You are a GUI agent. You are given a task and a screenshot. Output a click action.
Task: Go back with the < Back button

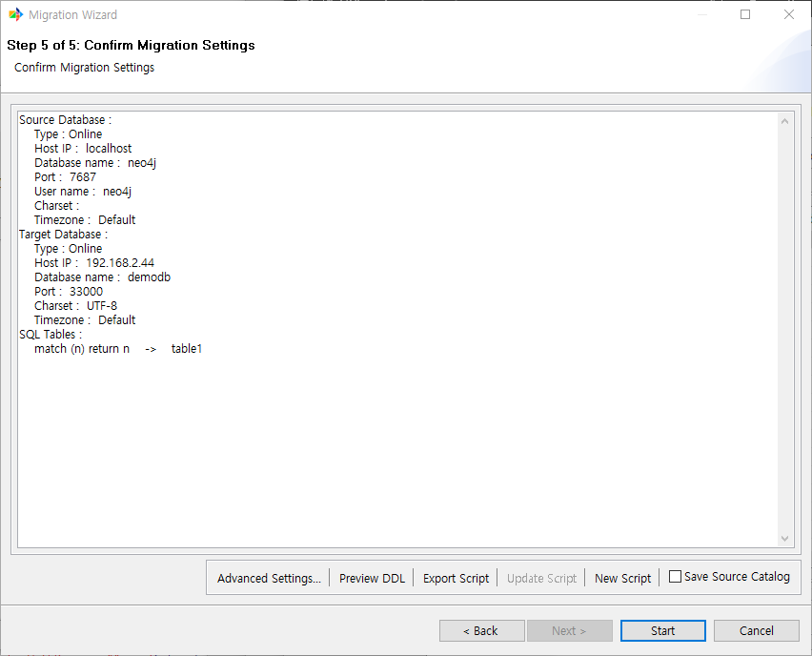[x=481, y=630]
